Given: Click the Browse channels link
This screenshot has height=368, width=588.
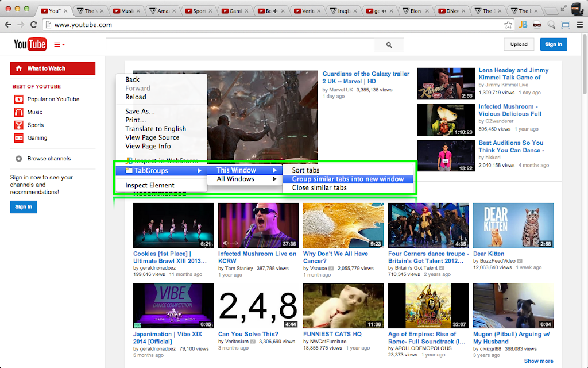Looking at the screenshot, I should tap(49, 159).
